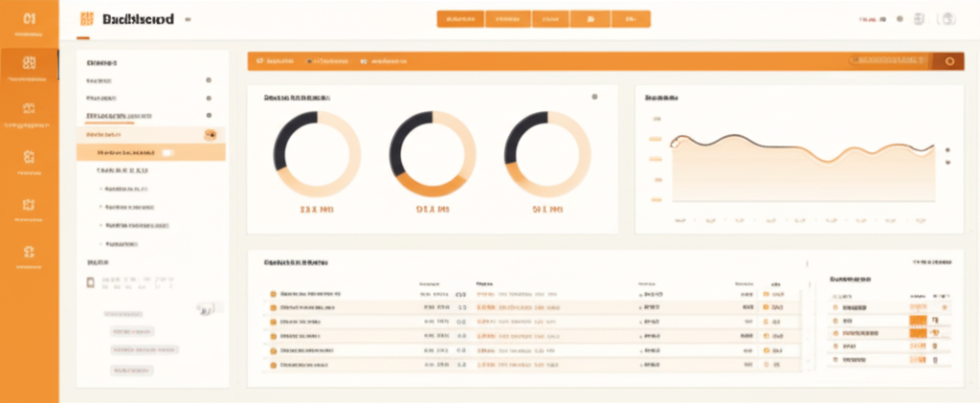The height and width of the screenshot is (403, 980).
Task: Select the sub-row directly below the selected orange row
Action: coord(122,170)
